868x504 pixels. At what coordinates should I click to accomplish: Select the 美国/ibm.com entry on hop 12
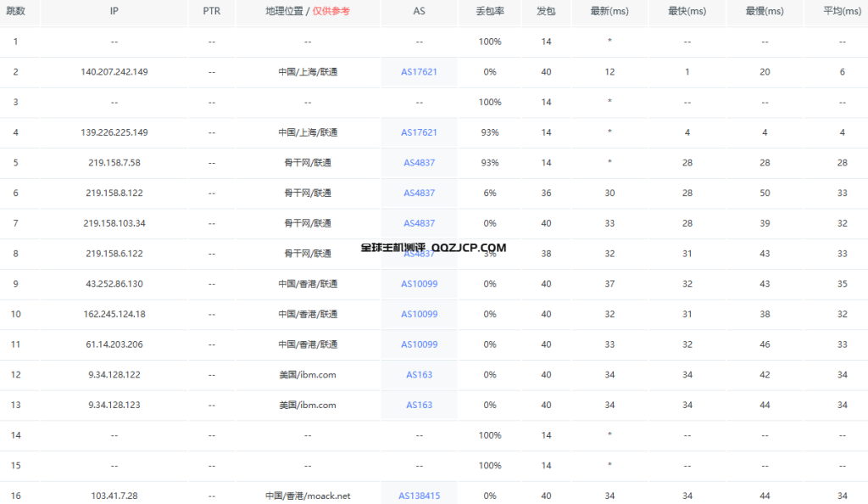307,374
